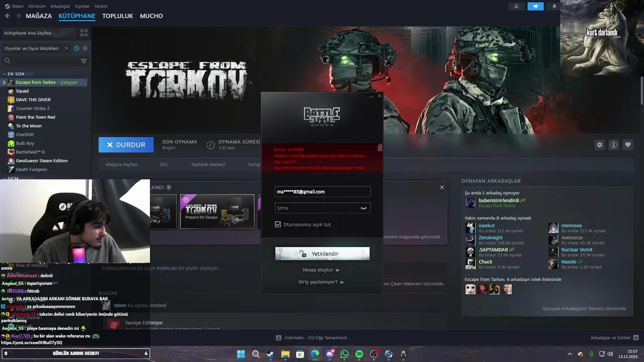Toggle show ready-to-play games icon

click(x=85, y=48)
